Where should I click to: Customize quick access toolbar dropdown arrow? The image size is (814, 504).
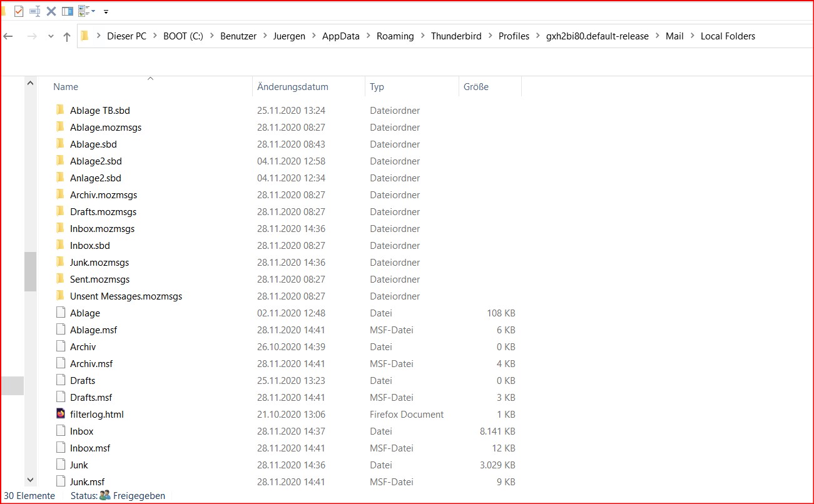(x=106, y=12)
